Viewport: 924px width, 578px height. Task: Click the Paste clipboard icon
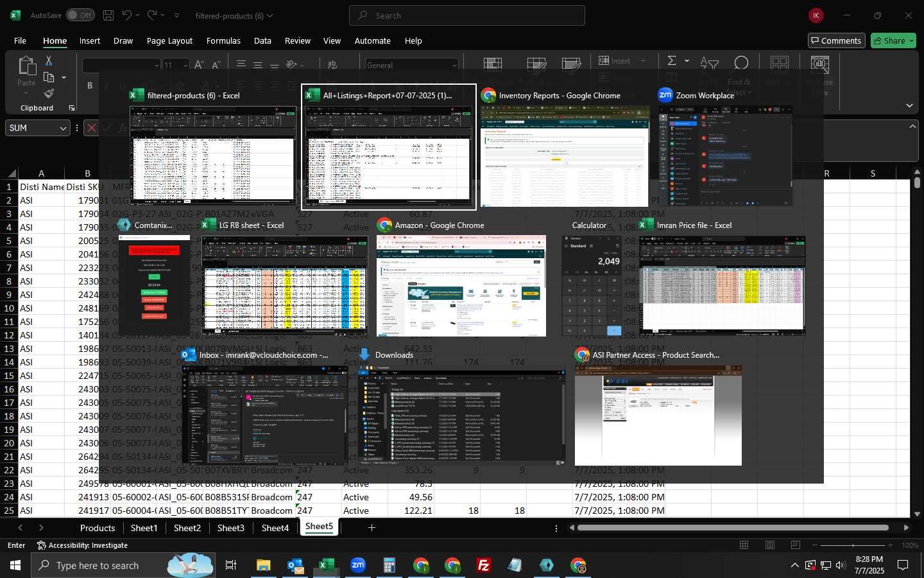[26, 66]
